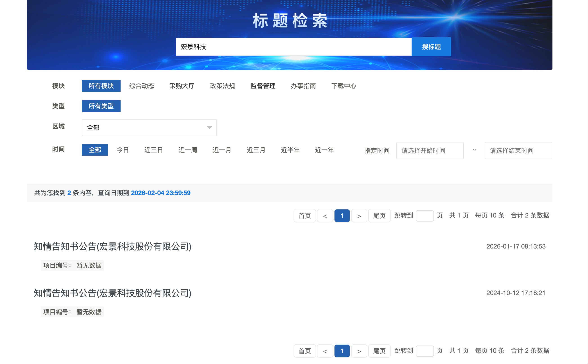
Task: Select the 采购大厅 module tab
Action: point(182,86)
